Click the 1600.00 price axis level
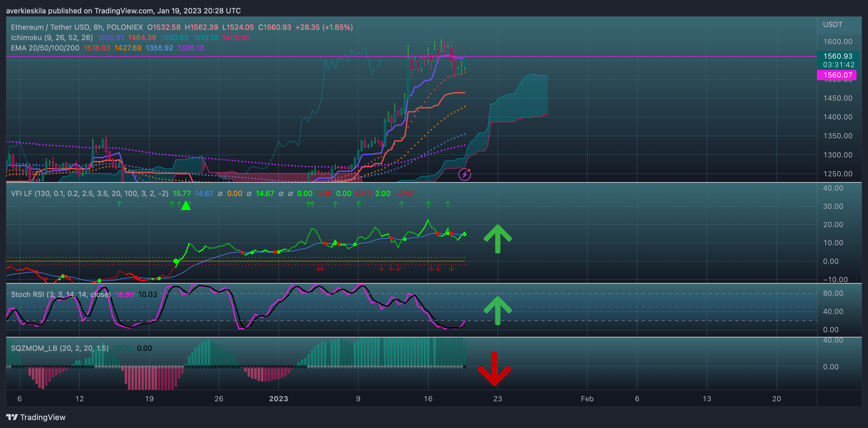Viewport: 868px width, 428px height. pyautogui.click(x=838, y=41)
